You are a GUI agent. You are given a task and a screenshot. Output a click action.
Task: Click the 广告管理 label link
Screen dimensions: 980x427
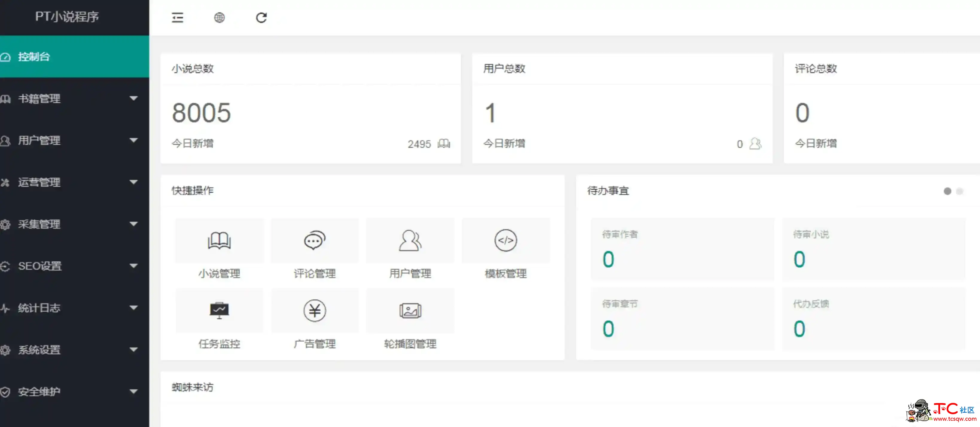point(315,344)
